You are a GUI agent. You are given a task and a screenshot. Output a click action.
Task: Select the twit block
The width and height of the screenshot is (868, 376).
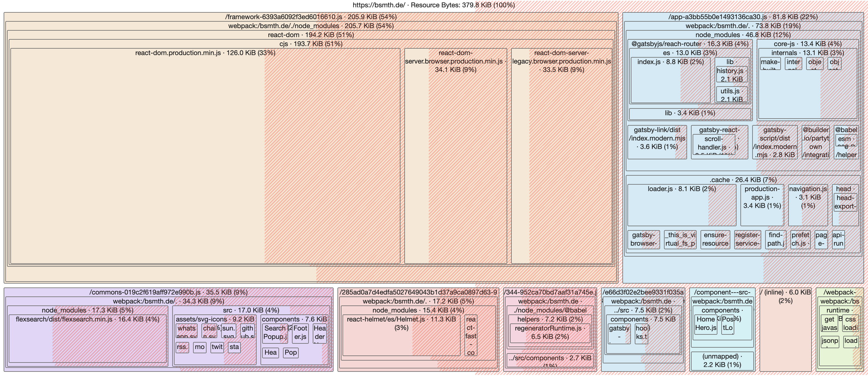point(217,347)
